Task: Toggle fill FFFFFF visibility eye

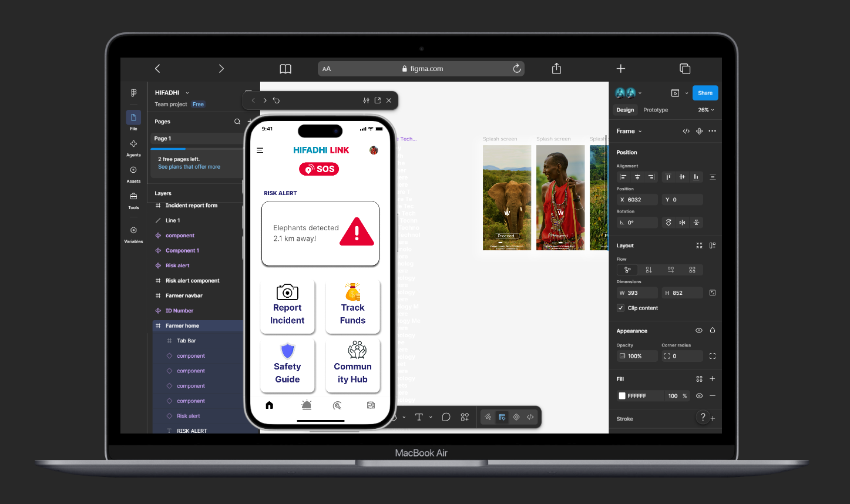Action: tap(699, 396)
